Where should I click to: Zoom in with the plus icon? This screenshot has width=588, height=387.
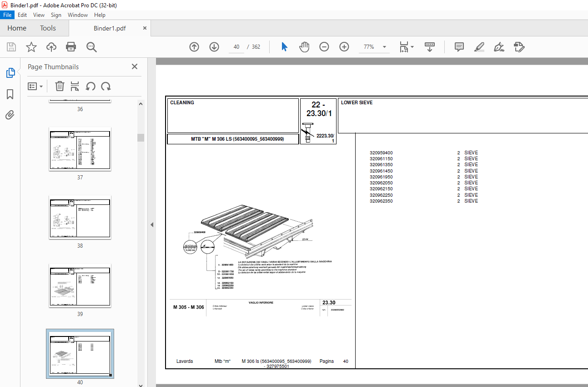[344, 47]
